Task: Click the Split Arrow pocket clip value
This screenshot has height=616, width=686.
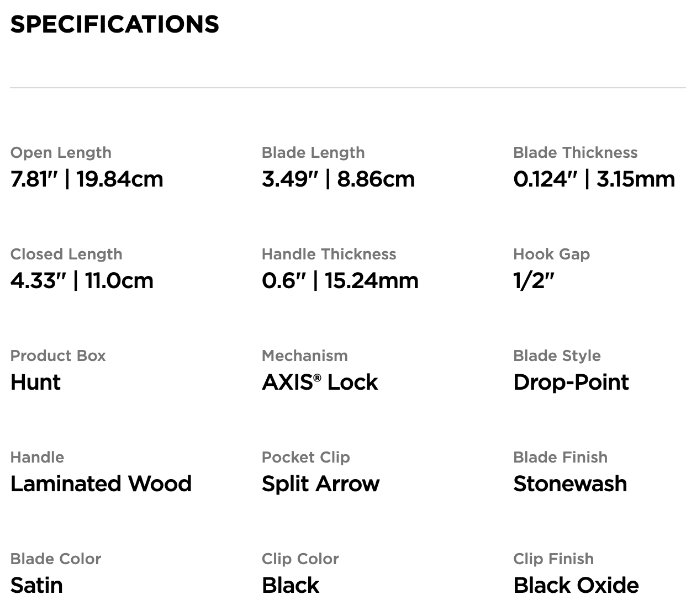Action: [320, 484]
